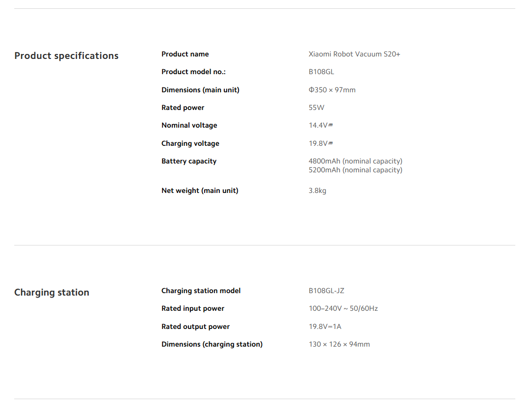Select the 4800mAh nominal capacity line
The height and width of the screenshot is (408, 532).
[x=355, y=161]
